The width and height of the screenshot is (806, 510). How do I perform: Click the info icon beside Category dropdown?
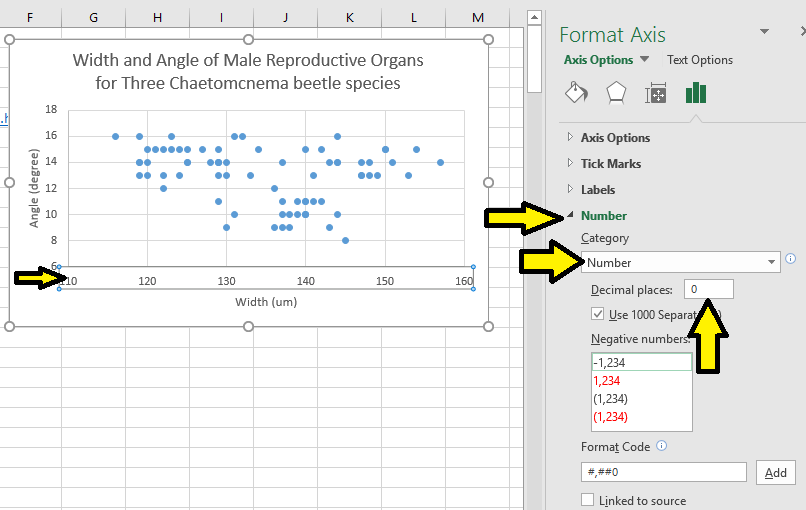(790, 259)
